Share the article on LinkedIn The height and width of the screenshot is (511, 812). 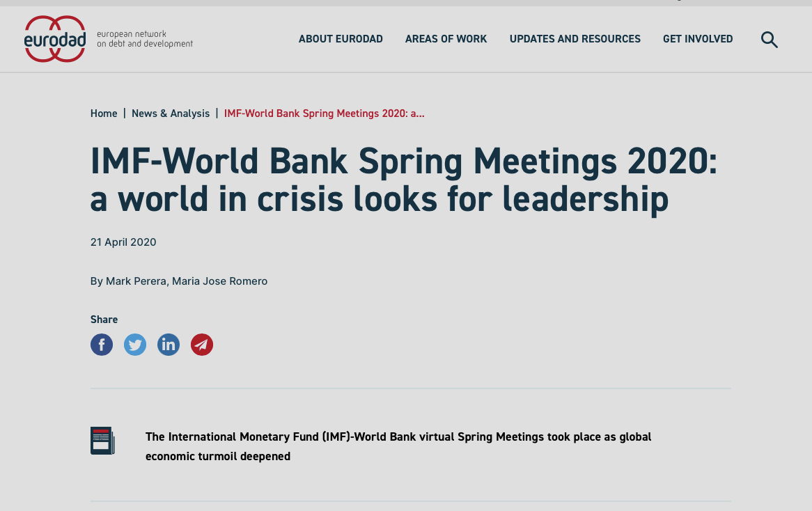169,345
